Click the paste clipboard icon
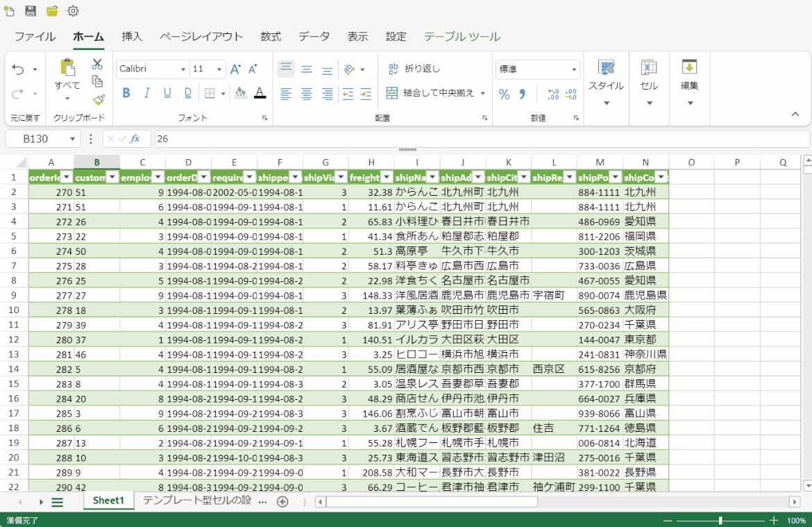Image resolution: width=812 pixels, height=527 pixels. coord(67,67)
